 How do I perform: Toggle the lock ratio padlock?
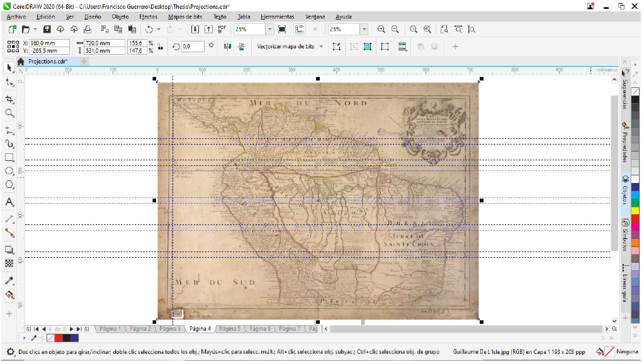[160, 47]
